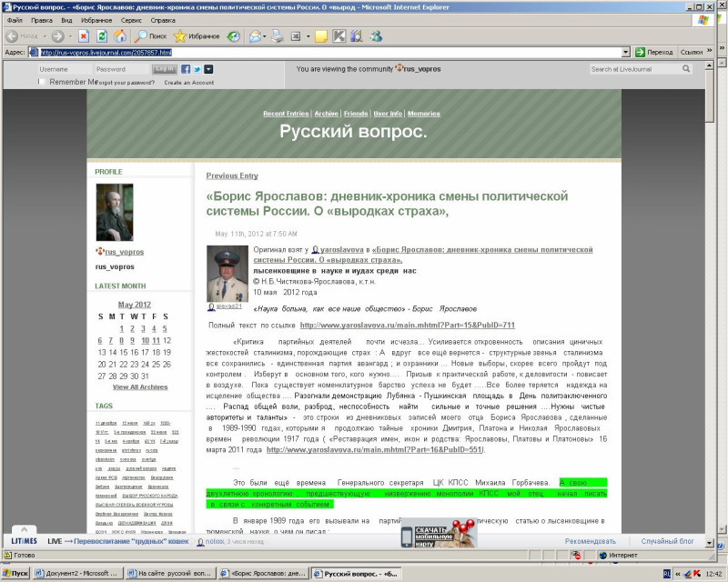Click the K-logo toolbar icon
Image resolution: width=728 pixels, height=582 pixels.
(x=339, y=36)
